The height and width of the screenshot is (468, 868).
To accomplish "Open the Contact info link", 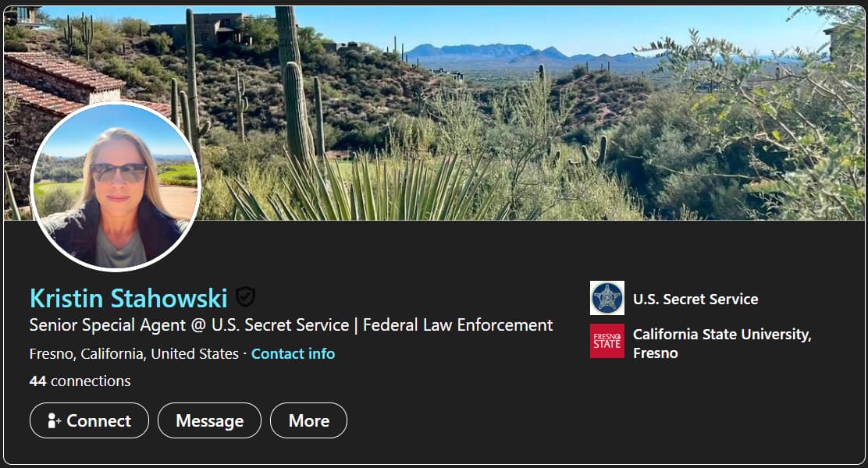I will pyautogui.click(x=293, y=353).
